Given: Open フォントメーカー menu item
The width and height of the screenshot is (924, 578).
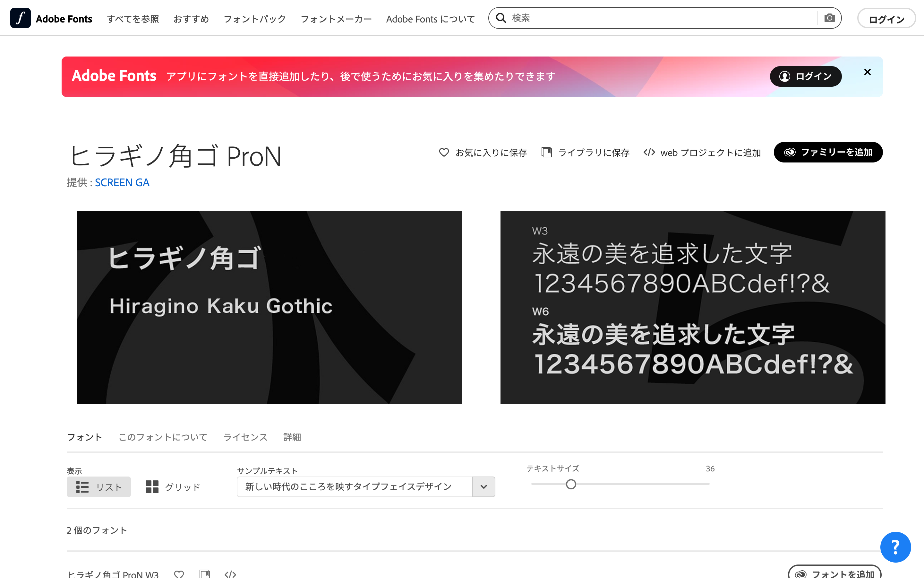Looking at the screenshot, I should 336,19.
